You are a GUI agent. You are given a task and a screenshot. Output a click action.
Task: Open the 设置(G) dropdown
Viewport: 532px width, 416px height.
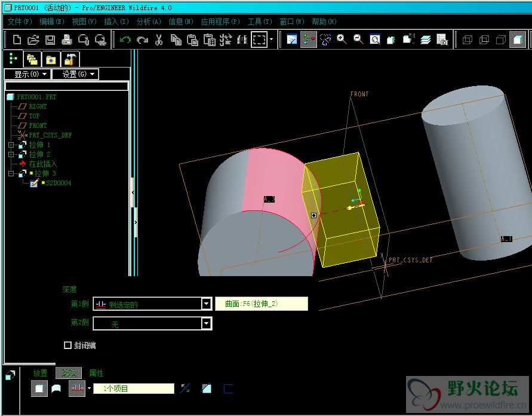pos(75,74)
